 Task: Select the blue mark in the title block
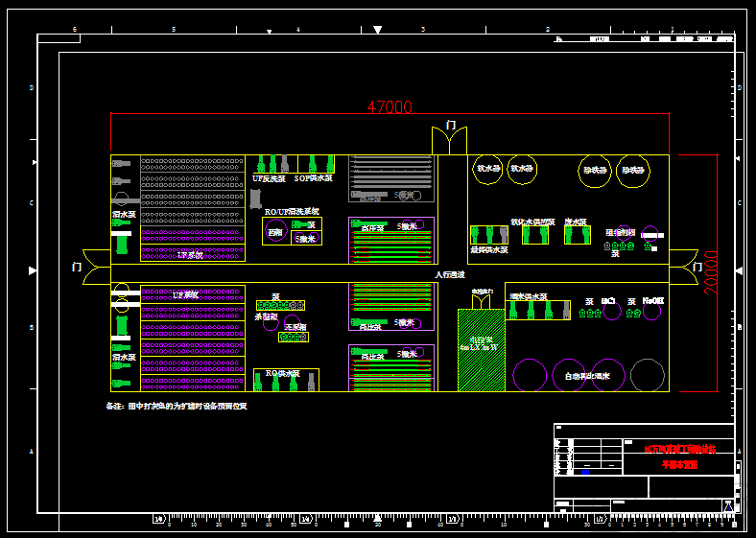tap(585, 473)
